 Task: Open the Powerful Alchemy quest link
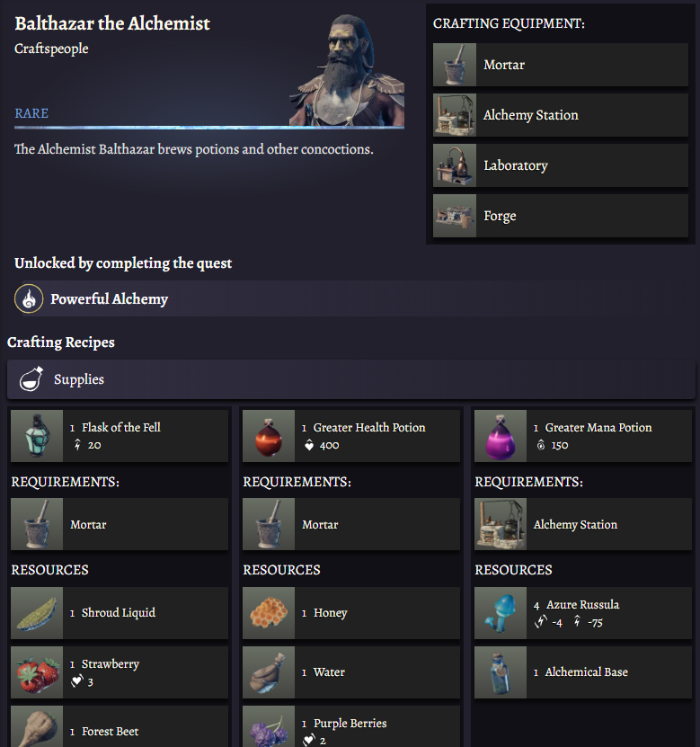pos(109,298)
